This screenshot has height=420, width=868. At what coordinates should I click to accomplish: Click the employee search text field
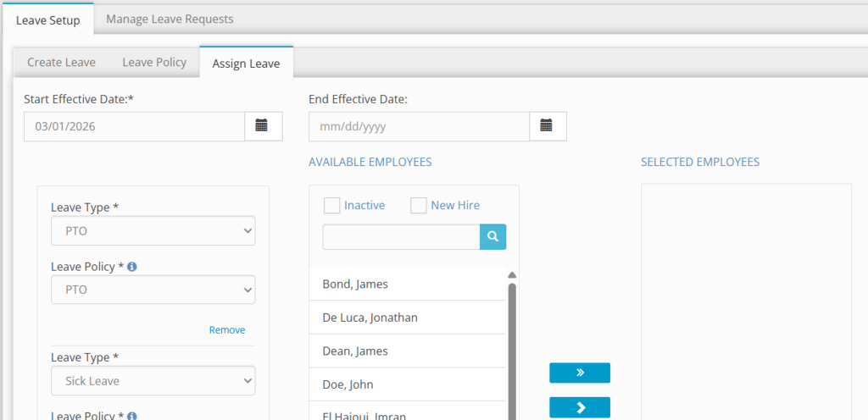(x=400, y=237)
